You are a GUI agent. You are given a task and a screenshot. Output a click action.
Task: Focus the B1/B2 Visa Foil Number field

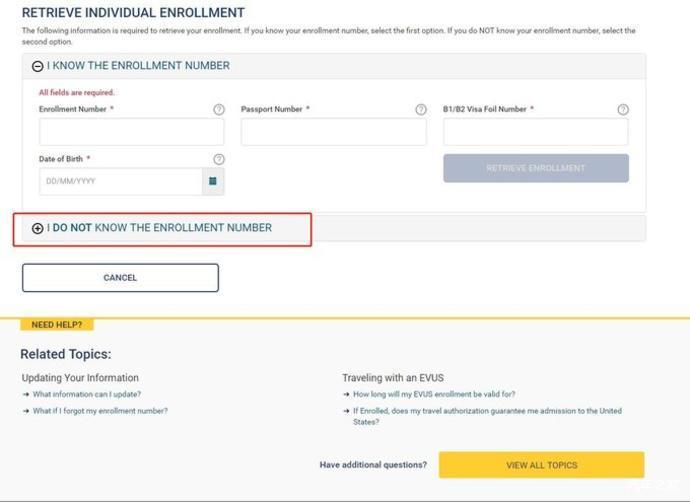(x=535, y=132)
